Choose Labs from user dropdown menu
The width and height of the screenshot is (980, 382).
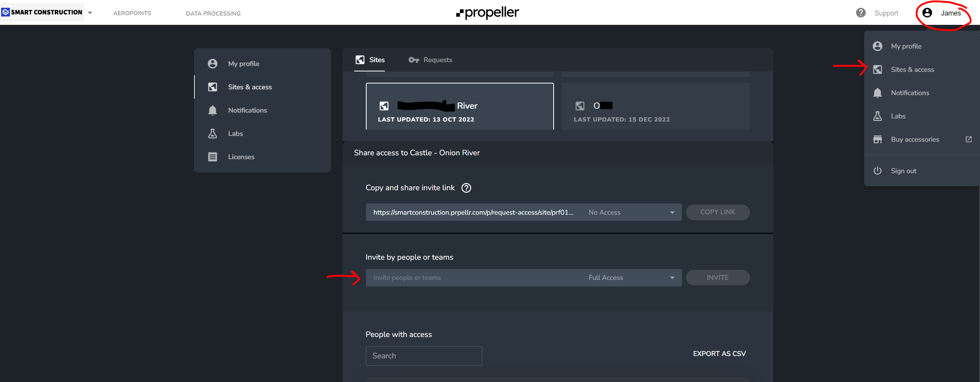click(x=922, y=116)
